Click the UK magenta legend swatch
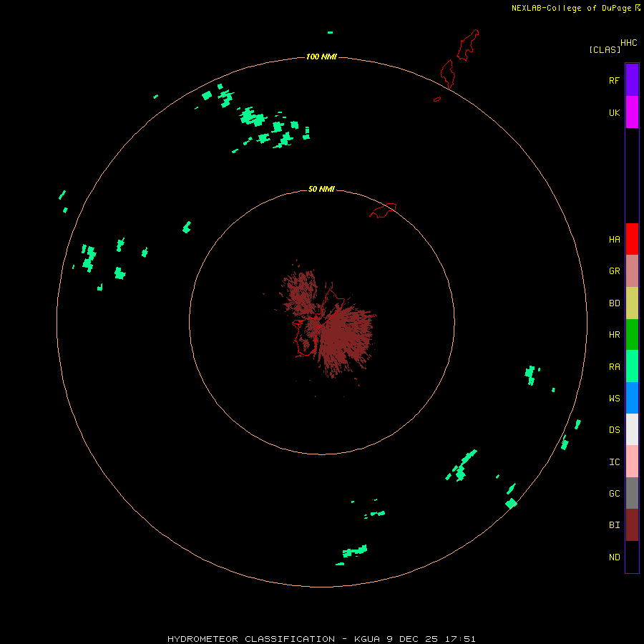Screen dimensions: 644x644 point(632,112)
